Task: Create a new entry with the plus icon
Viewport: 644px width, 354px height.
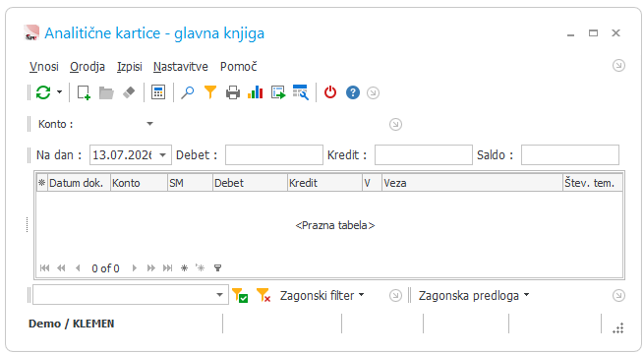Action: pyautogui.click(x=84, y=92)
